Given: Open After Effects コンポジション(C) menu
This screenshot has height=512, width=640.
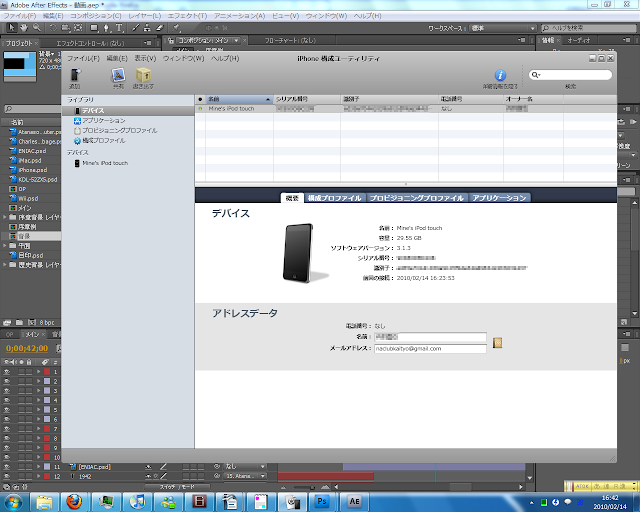Looking at the screenshot, I should [x=96, y=16].
